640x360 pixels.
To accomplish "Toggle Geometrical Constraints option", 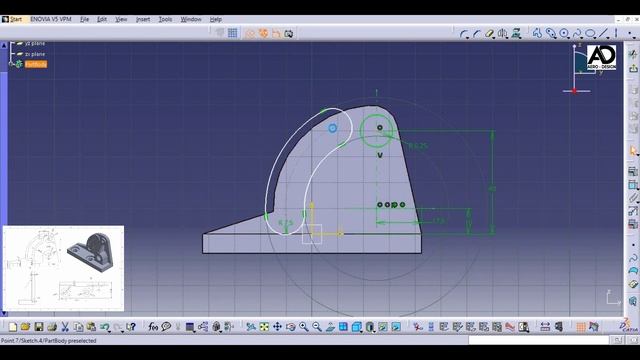I will pos(264,33).
